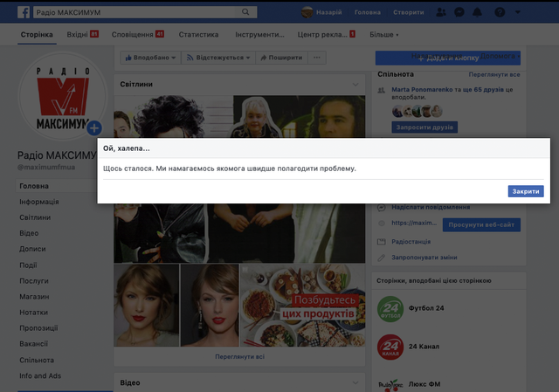Click the Футбол 24 page logo

pyautogui.click(x=390, y=309)
